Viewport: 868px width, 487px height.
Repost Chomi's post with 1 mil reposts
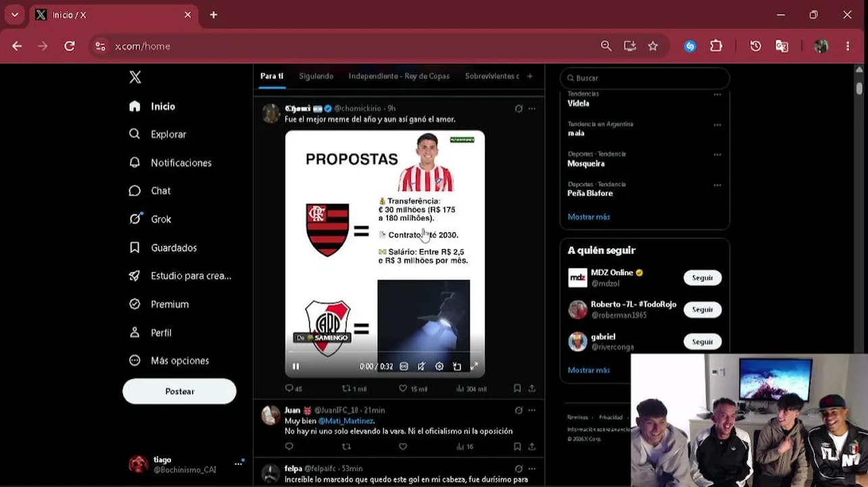[x=354, y=388]
